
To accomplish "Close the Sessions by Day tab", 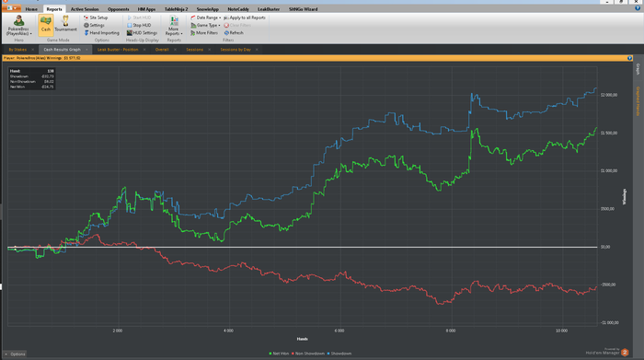I will pos(257,50).
